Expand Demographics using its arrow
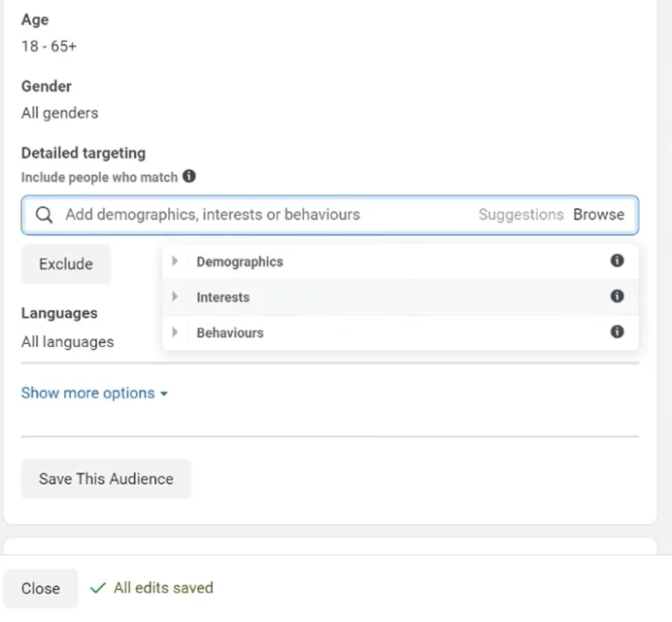The width and height of the screenshot is (672, 622). [x=175, y=261]
